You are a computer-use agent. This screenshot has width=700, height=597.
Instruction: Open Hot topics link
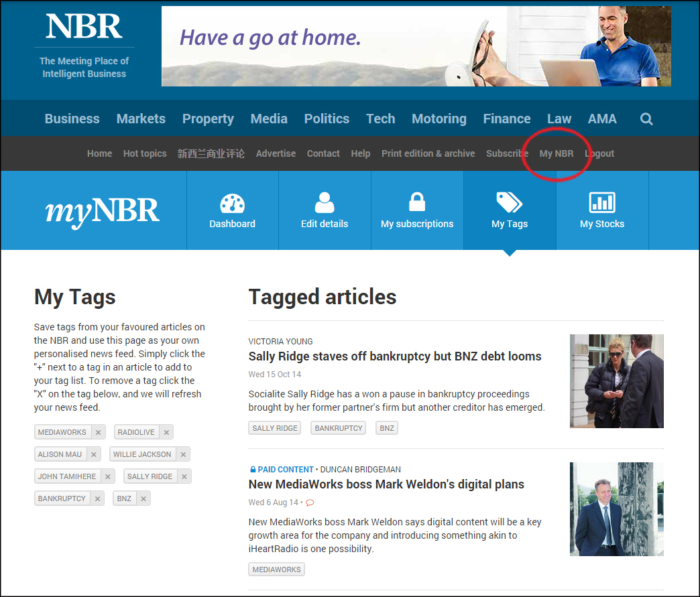(x=145, y=153)
